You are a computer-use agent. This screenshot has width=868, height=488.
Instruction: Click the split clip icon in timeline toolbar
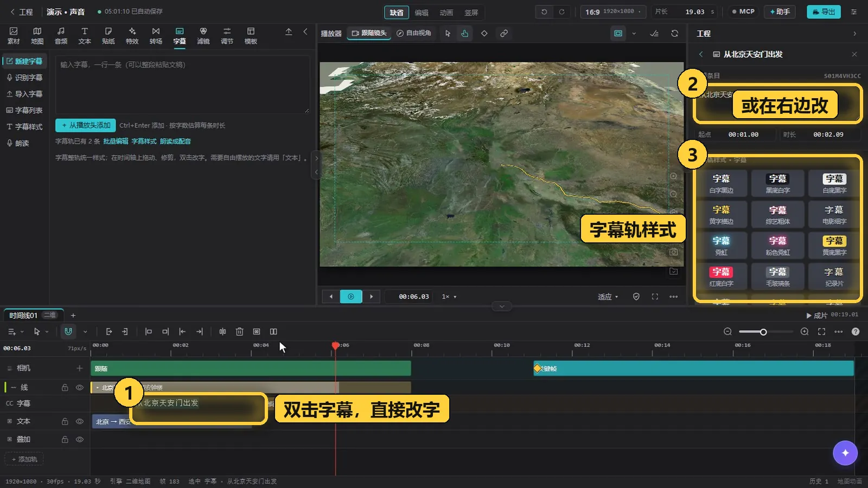[222, 331]
